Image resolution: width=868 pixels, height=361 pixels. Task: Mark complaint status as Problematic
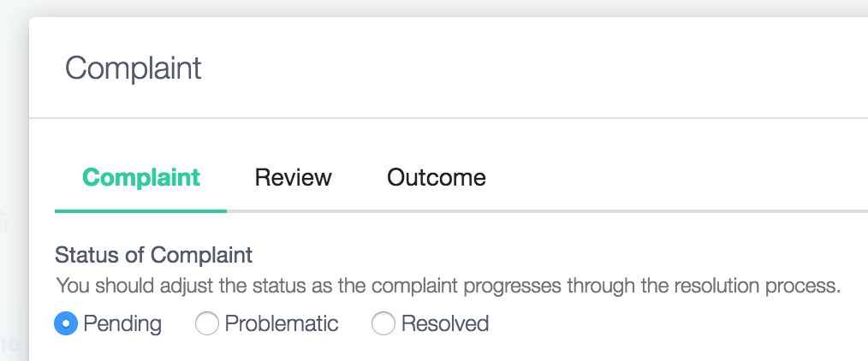[x=206, y=324]
